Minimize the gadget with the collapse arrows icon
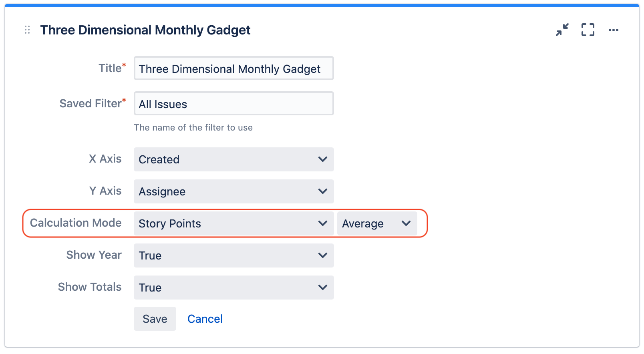 pos(562,30)
